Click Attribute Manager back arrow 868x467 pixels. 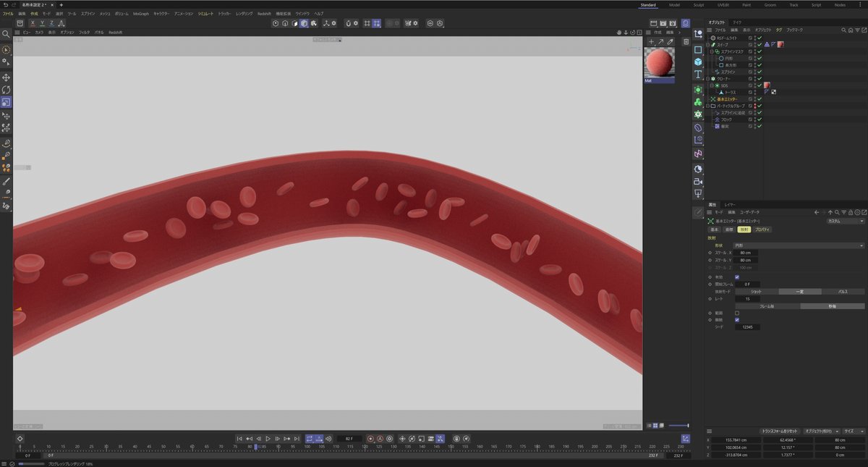(x=817, y=212)
